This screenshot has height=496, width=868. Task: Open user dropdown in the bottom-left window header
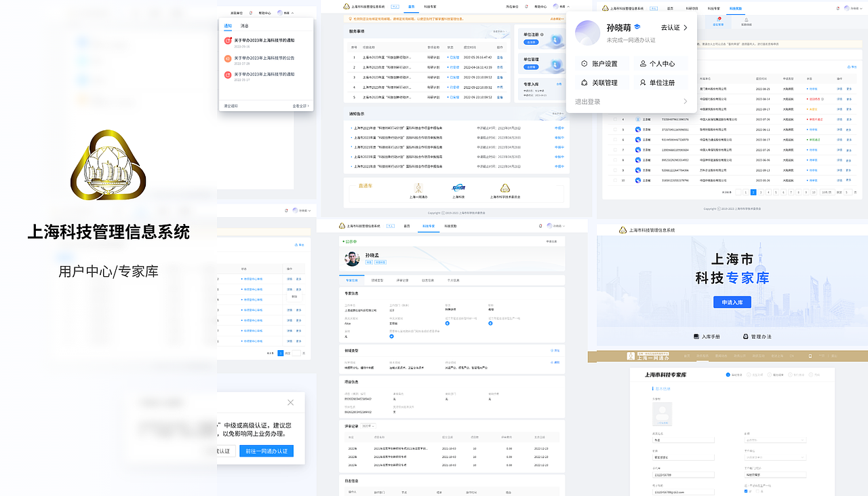[303, 211]
